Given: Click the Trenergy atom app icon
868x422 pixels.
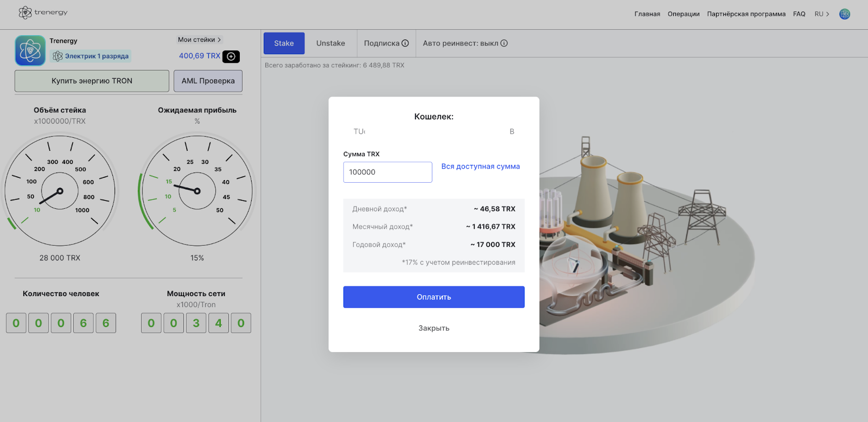Looking at the screenshot, I should 30,50.
